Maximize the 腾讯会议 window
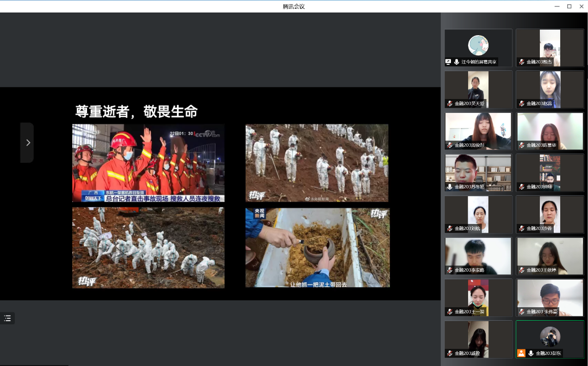588x366 pixels. pos(569,6)
